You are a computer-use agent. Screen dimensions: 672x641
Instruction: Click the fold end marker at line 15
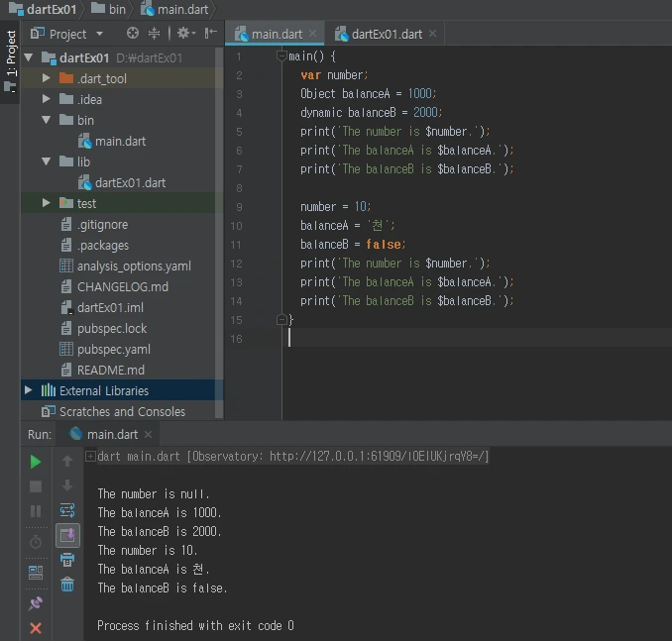[281, 320]
